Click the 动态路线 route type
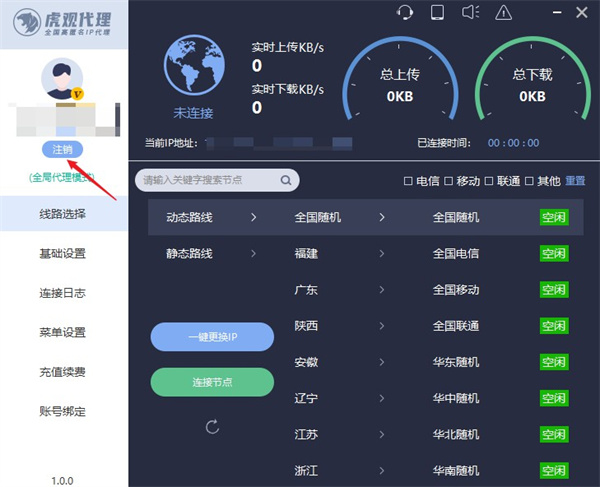 (189, 217)
